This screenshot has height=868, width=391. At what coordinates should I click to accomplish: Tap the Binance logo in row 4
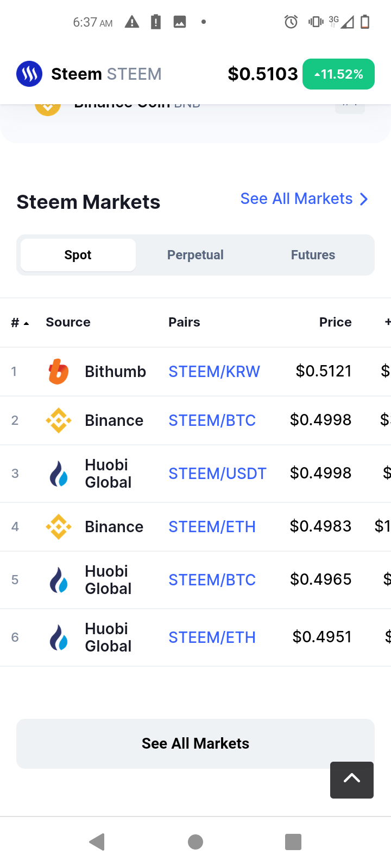59,527
